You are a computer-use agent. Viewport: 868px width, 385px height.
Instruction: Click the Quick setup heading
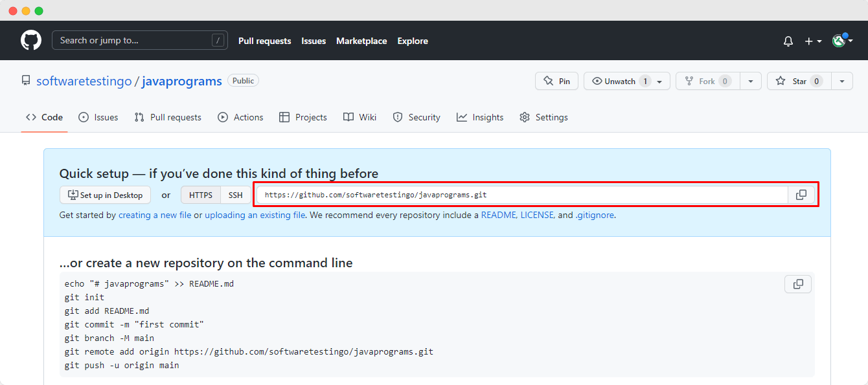pos(219,173)
